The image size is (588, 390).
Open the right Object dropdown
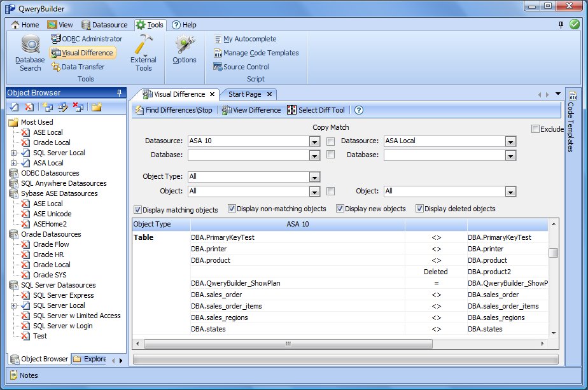click(510, 192)
